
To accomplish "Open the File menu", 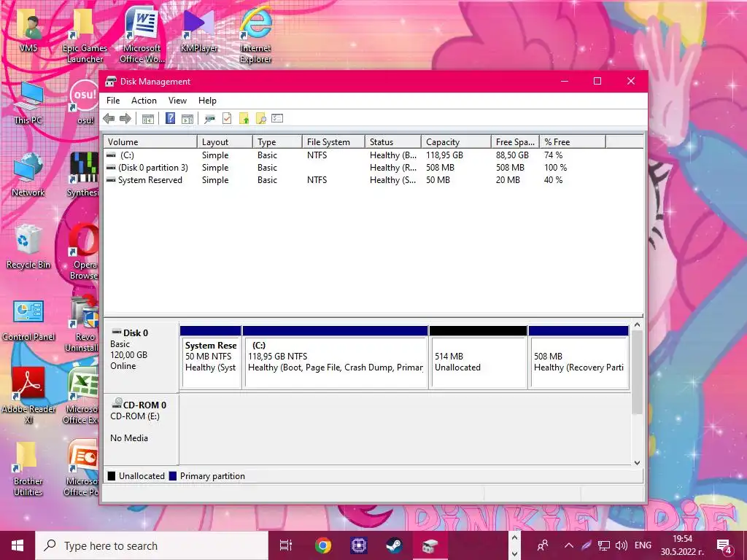I will (113, 101).
